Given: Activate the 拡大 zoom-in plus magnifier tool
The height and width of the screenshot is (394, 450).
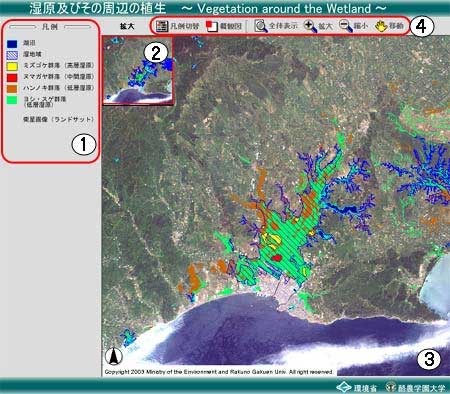Looking at the screenshot, I should click(x=310, y=26).
